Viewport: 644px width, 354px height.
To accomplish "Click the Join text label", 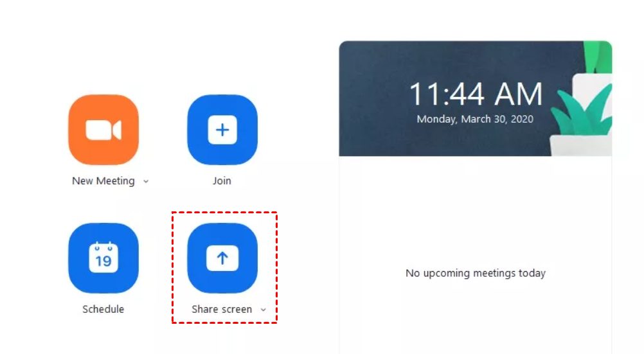I will coord(222,181).
